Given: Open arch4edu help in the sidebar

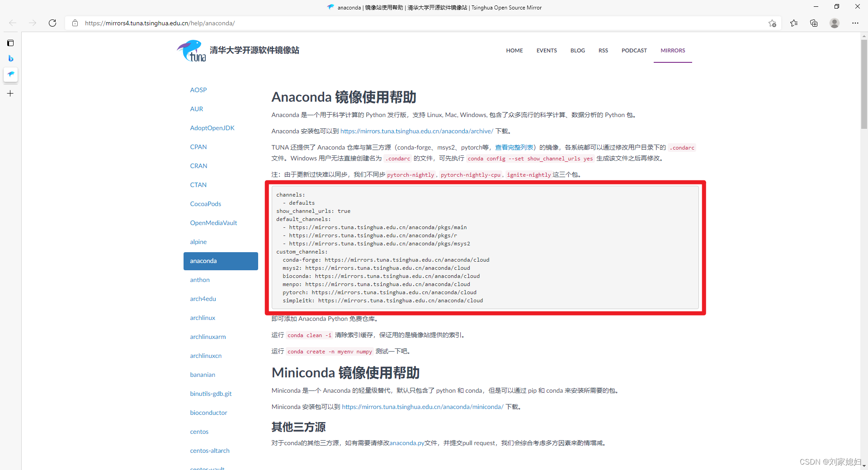Looking at the screenshot, I should click(203, 299).
